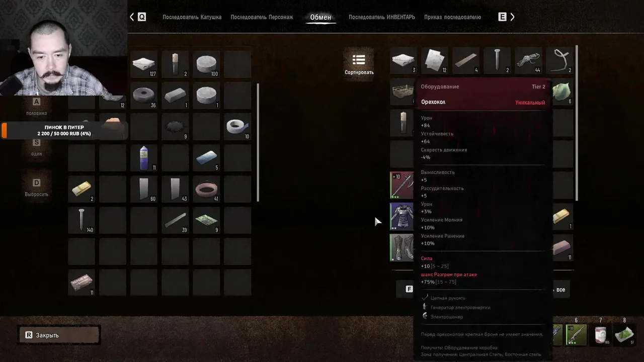Select the +10 Nutcracker weapon slot
Image resolution: width=644 pixels, height=362 pixels.
click(x=402, y=185)
